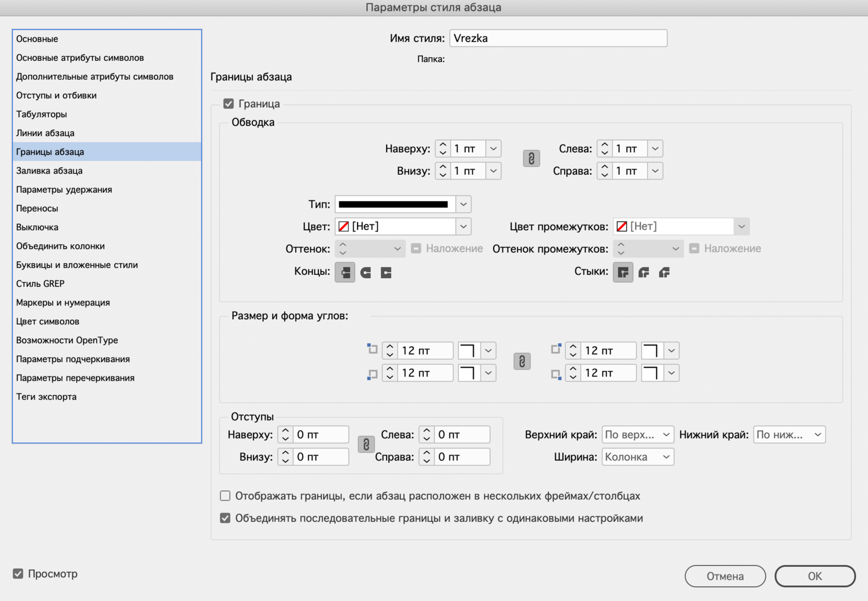Click the stepper arrows for Обводка Наверху width
The image size is (868, 601).
point(443,149)
